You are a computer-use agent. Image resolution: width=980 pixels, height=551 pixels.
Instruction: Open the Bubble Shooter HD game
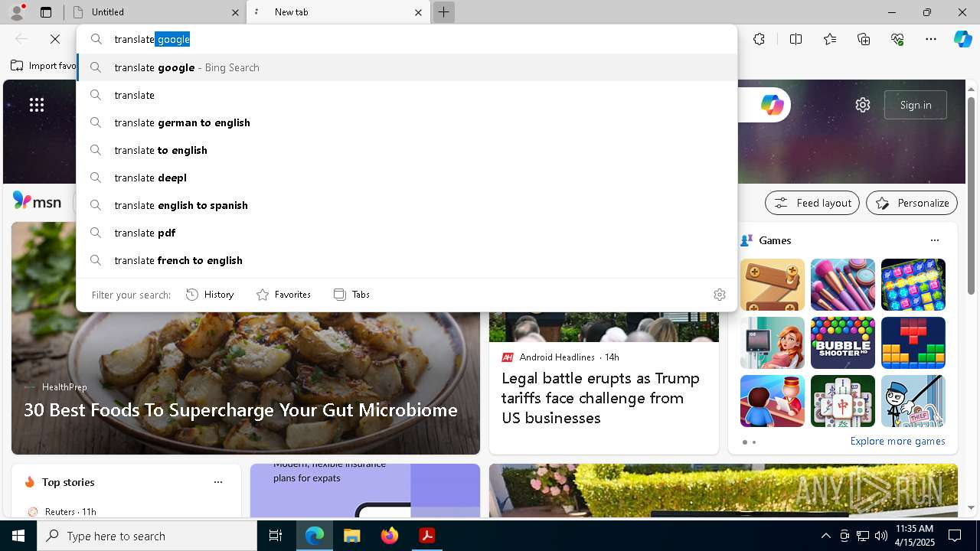[843, 343]
